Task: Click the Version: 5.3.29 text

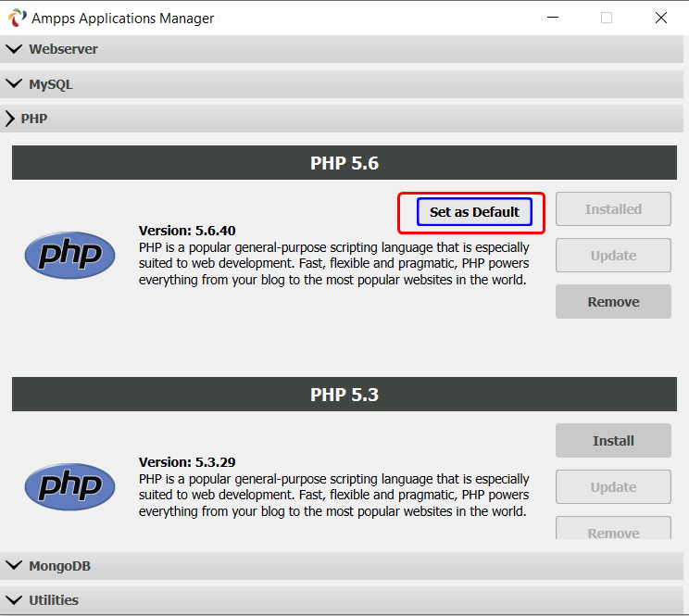Action: coord(187,462)
